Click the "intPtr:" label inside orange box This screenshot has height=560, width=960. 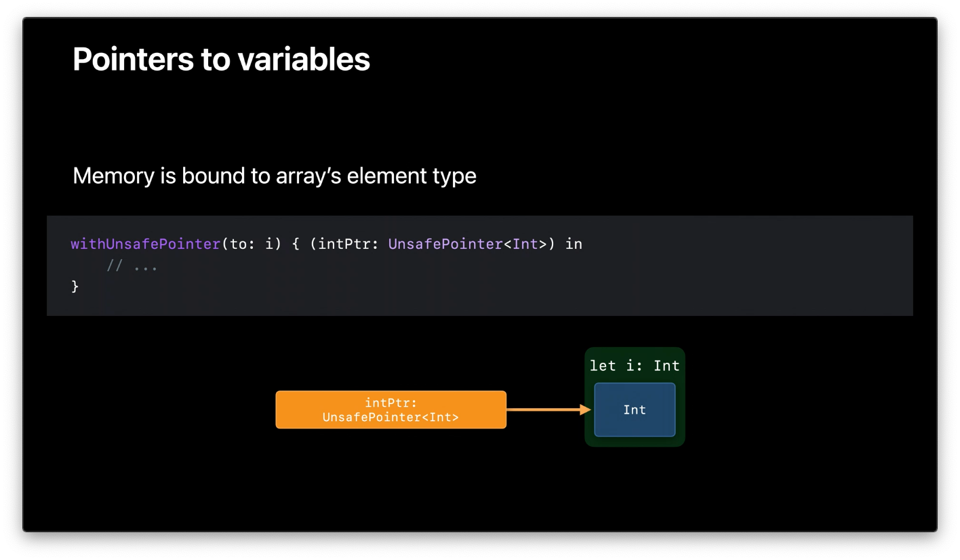pyautogui.click(x=391, y=403)
